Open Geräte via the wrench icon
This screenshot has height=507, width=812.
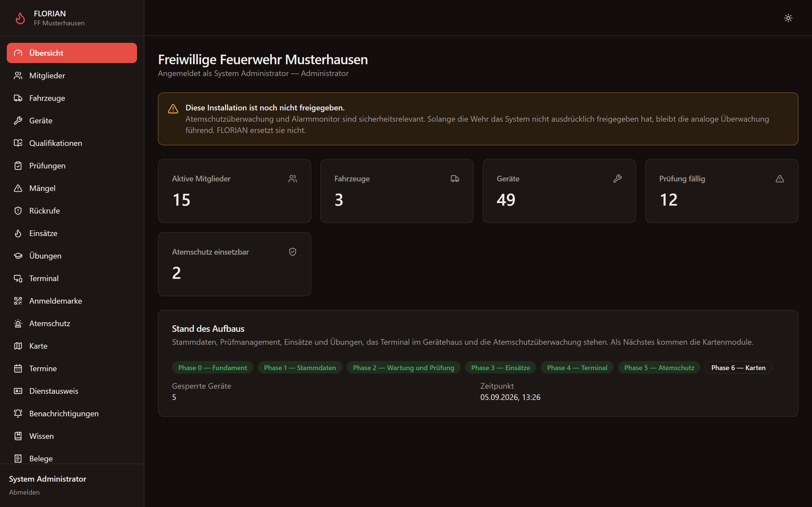tap(18, 120)
